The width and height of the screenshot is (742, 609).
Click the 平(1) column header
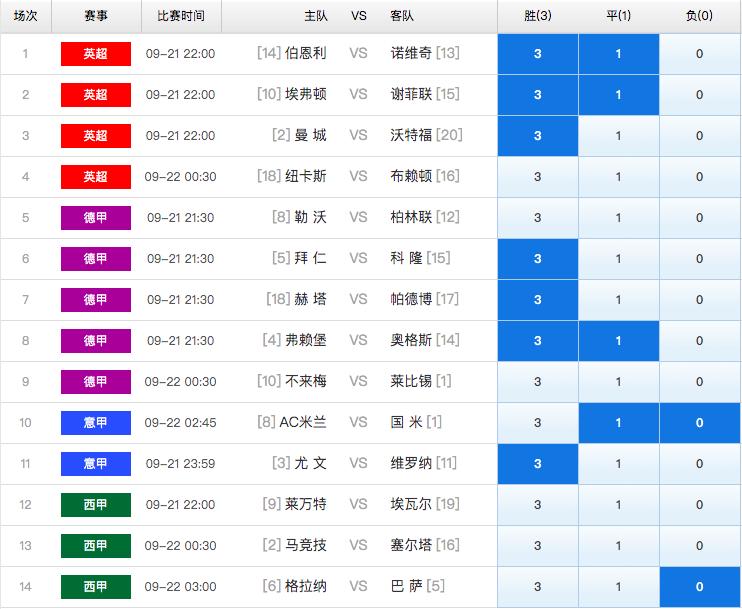tap(618, 16)
